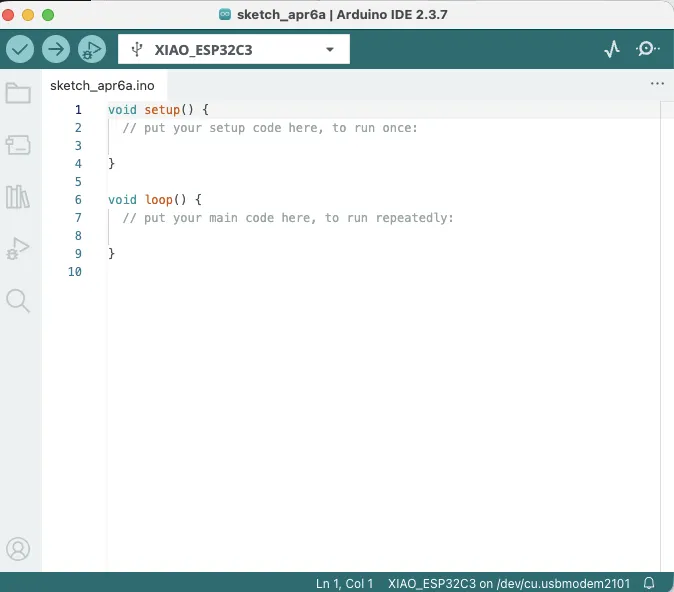Open the Search sidebar panel
674x592 pixels.
18,301
